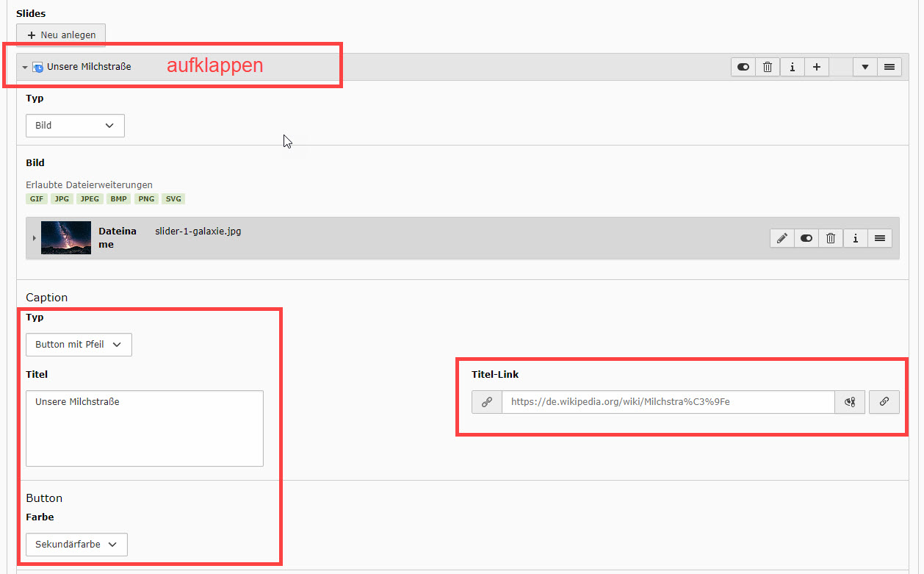This screenshot has height=574, width=924.
Task: Toggle visibility of Unsere Milchstraße slide
Action: click(743, 67)
